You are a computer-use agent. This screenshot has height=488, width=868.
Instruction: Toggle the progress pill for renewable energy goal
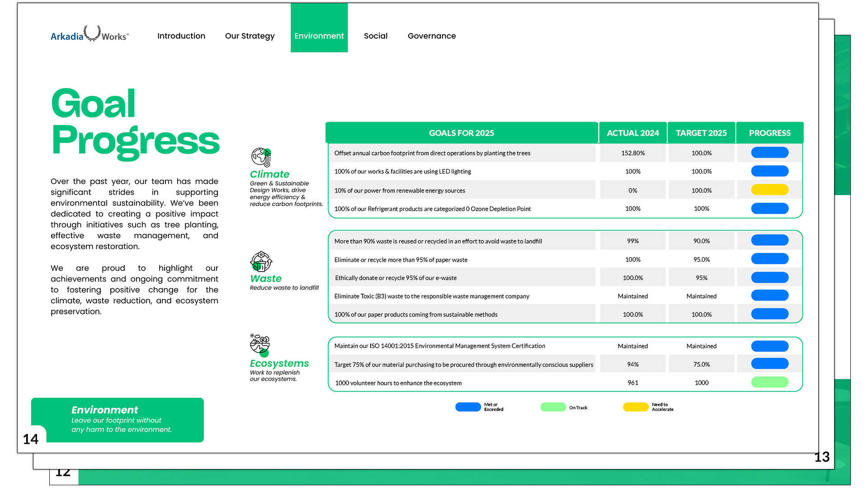[x=769, y=189]
